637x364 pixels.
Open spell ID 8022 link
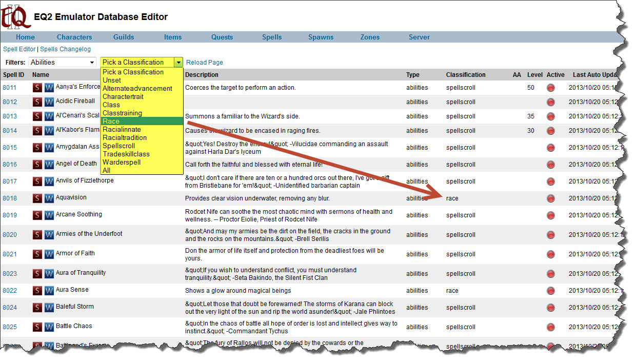click(x=10, y=291)
